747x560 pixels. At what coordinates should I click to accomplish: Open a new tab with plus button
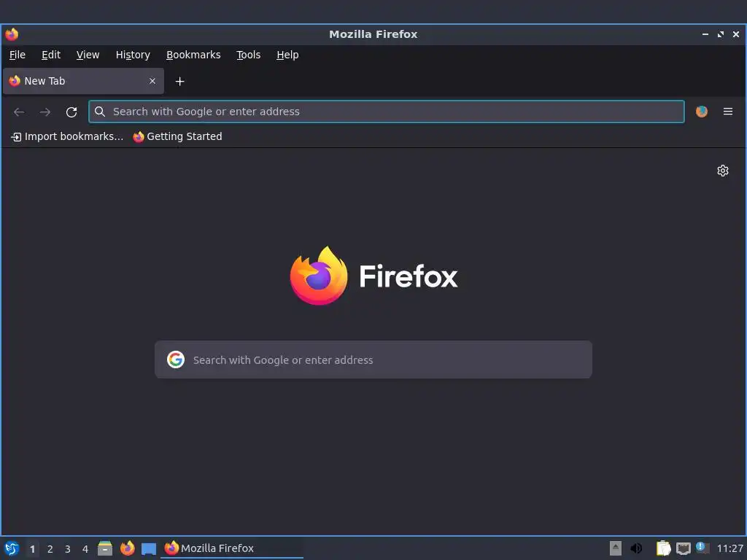click(179, 82)
